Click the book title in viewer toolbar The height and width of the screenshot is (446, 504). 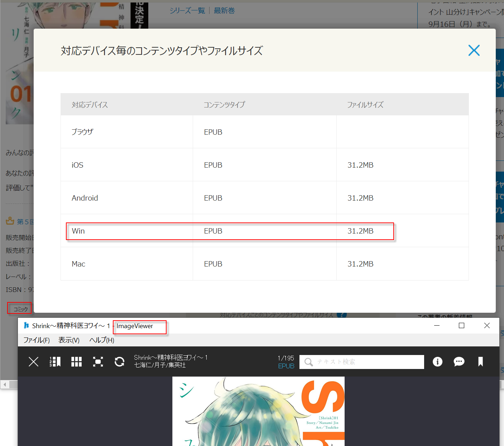(171, 358)
